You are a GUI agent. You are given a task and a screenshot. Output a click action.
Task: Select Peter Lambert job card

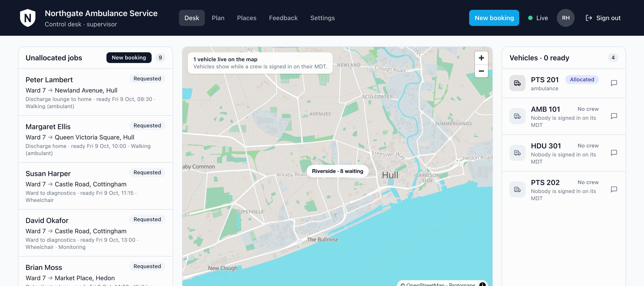click(95, 92)
